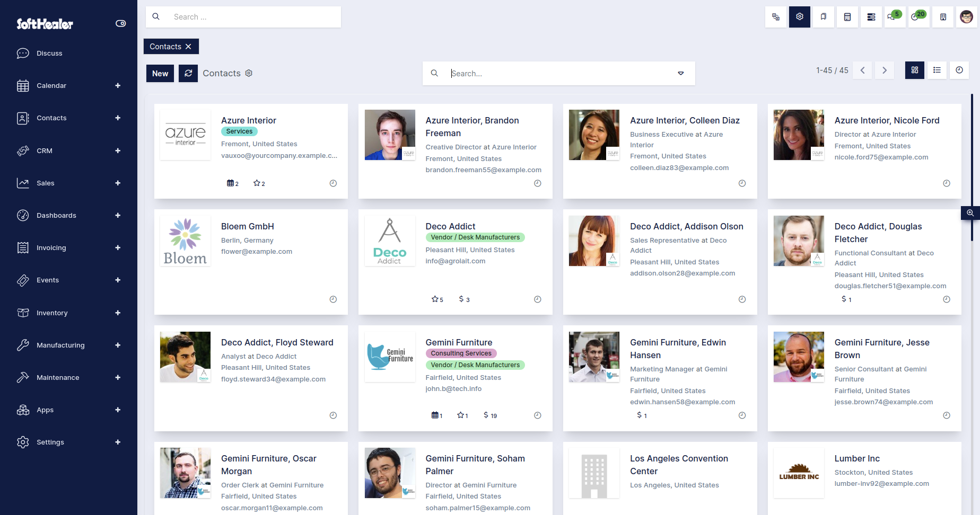Open theme settings gear in top bar
Viewport: 980px width, 515px height.
tap(800, 17)
